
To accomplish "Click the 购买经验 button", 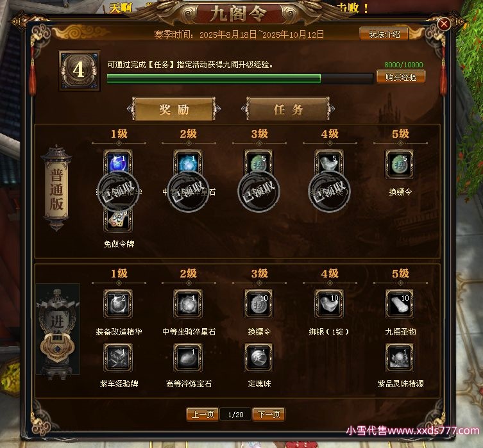I will pyautogui.click(x=401, y=77).
